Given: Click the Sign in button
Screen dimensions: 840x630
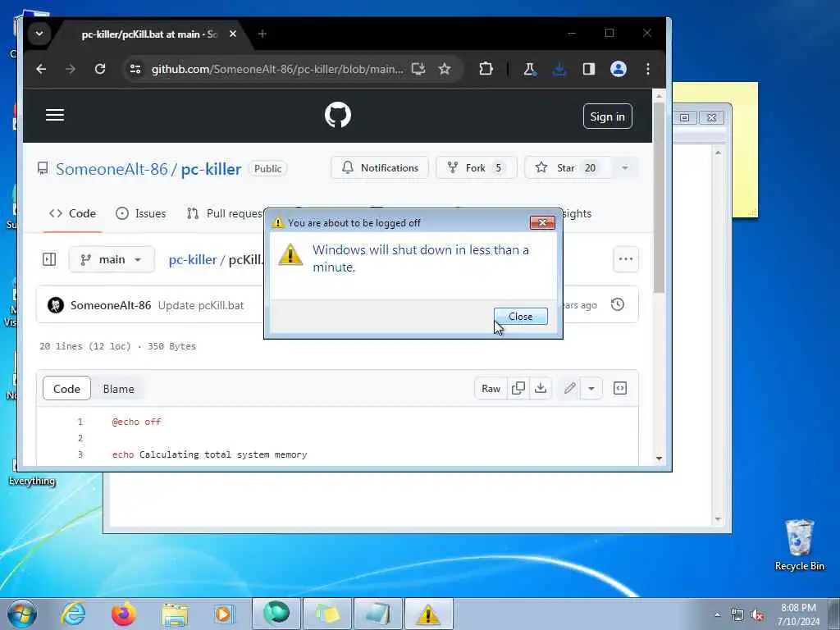Looking at the screenshot, I should [x=608, y=116].
